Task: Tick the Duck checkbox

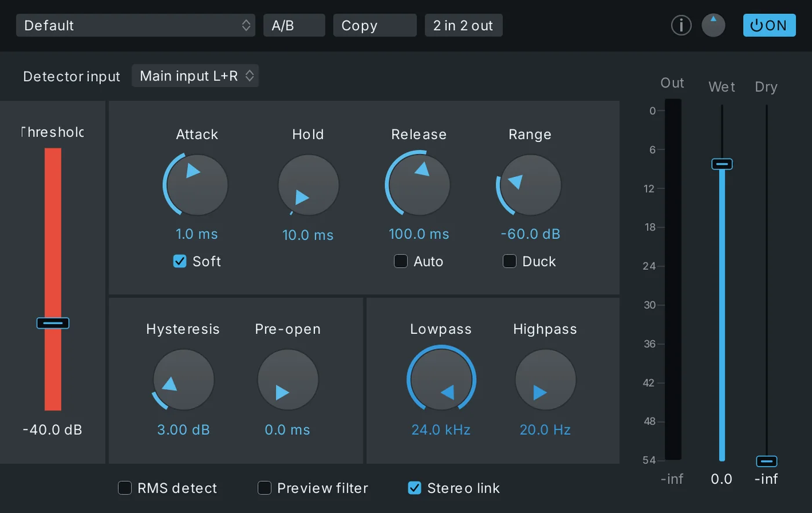Action: click(x=509, y=261)
